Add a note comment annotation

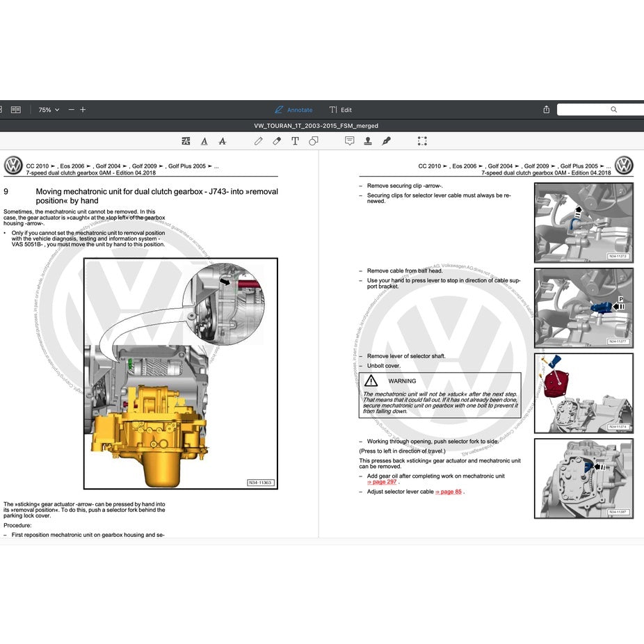(349, 141)
